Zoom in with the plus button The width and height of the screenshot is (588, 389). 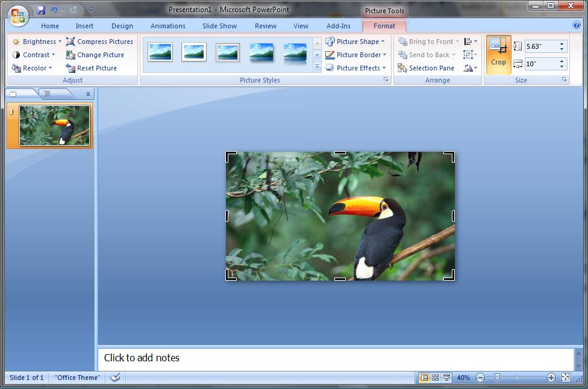(x=551, y=378)
